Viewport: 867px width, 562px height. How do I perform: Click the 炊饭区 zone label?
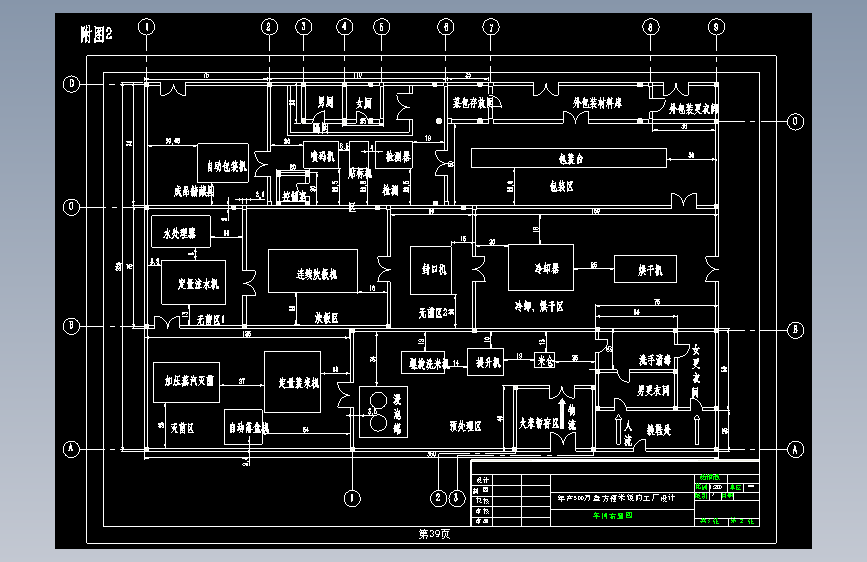(327, 318)
